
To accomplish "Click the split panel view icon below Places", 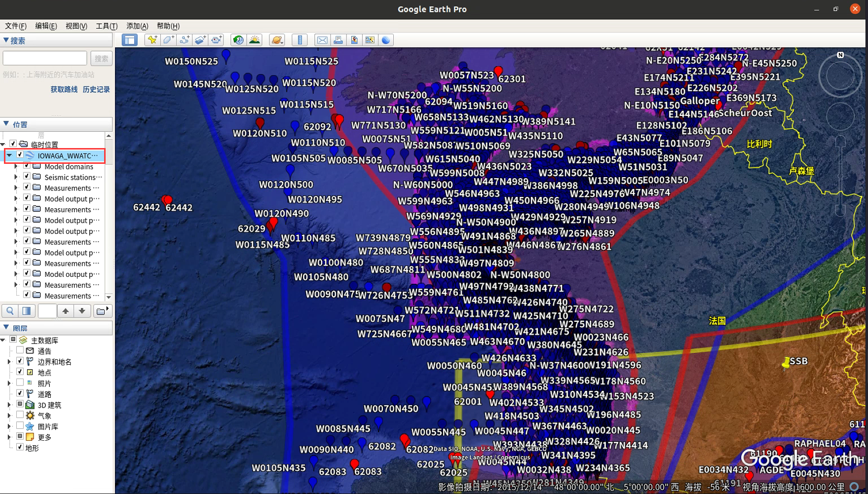I will (x=27, y=311).
